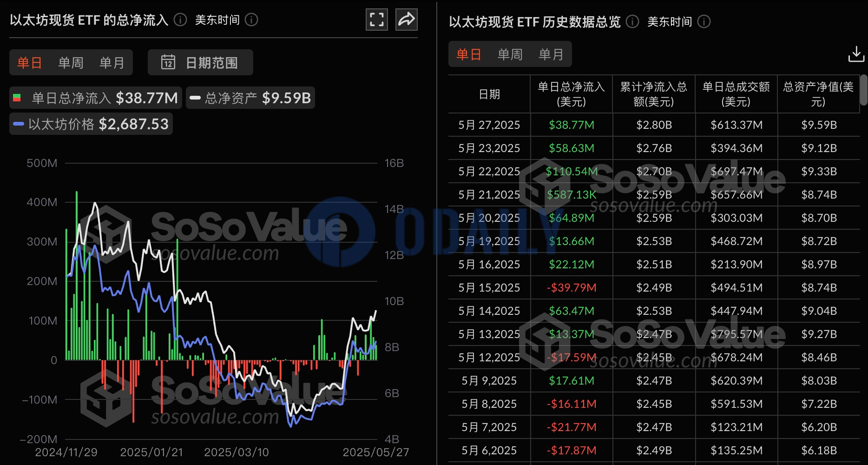
Task: Click the $7.22B net asset value cell
Action: click(819, 404)
